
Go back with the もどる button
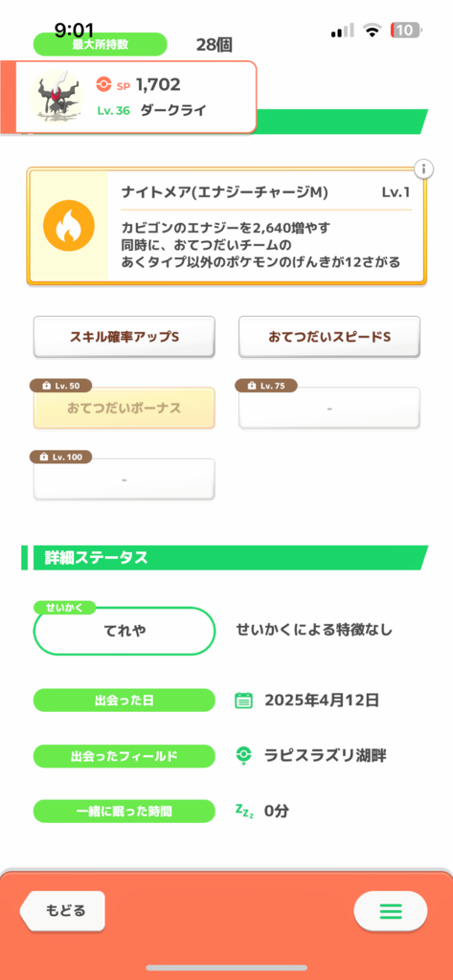(x=62, y=911)
